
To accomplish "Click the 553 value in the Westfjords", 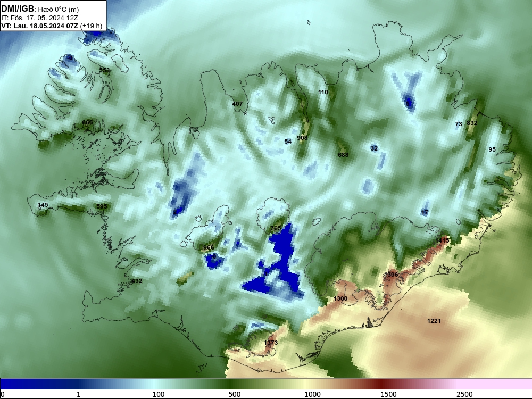I will tap(104, 70).
